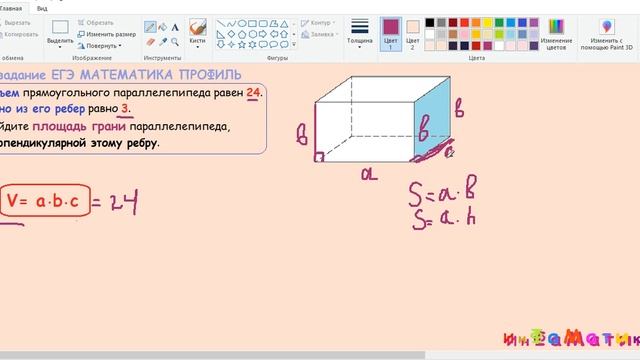The image size is (640, 360).
Task: Choose the Right triangle shape
Action: click(221, 34)
